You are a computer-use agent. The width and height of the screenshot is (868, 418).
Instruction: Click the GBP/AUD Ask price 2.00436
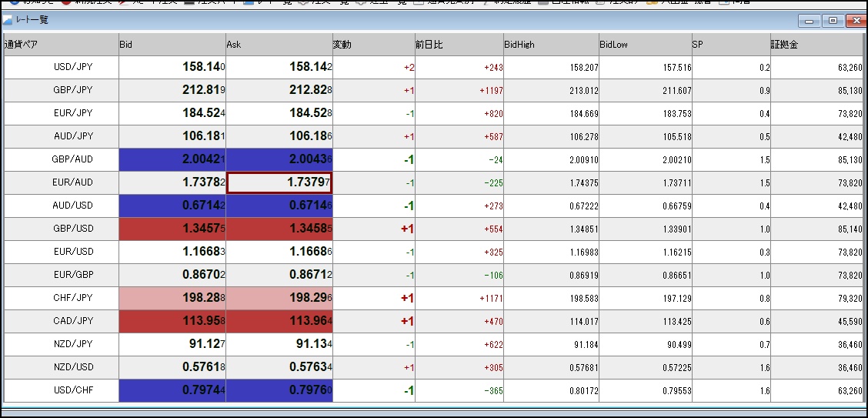point(279,160)
